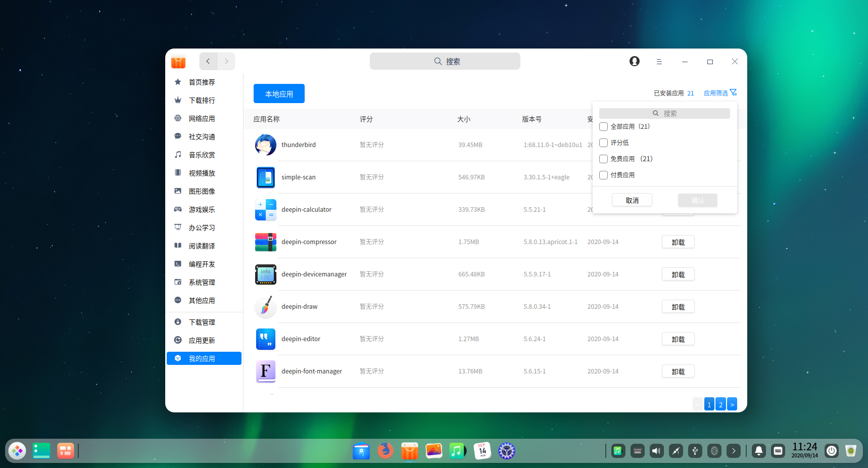Click the filter popup search field

coord(664,113)
